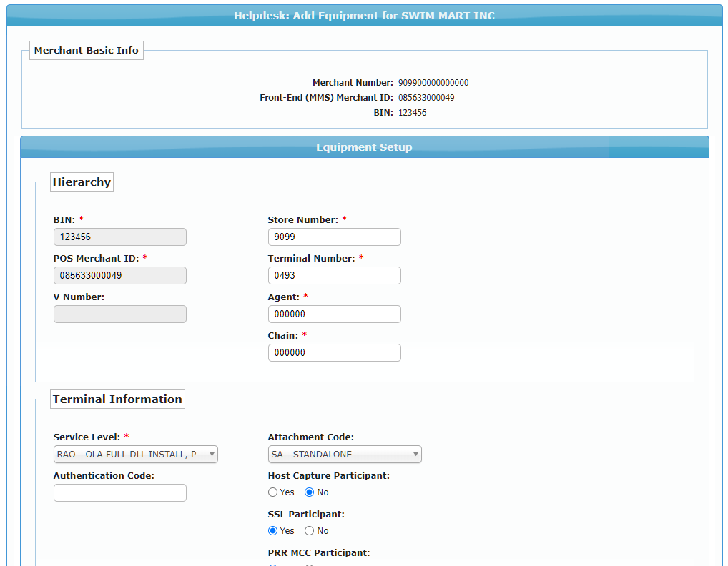728x566 pixels.
Task: Select No for Host Capture Participant
Action: pyautogui.click(x=309, y=492)
